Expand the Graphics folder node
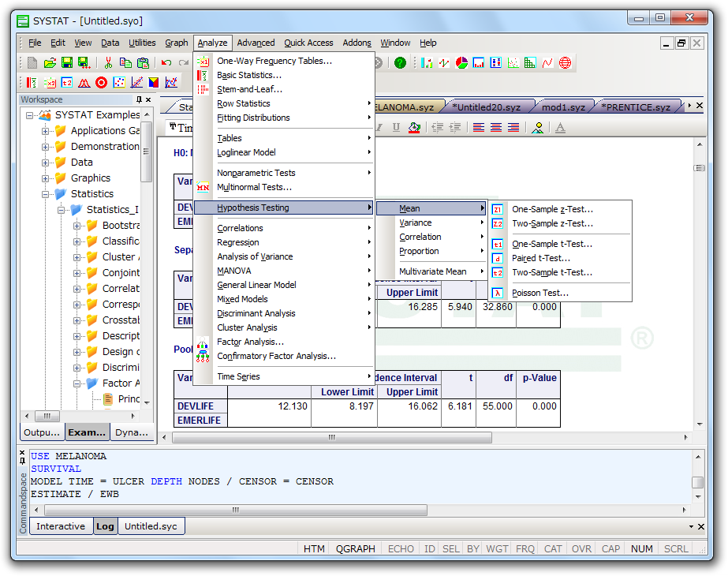 tap(46, 178)
